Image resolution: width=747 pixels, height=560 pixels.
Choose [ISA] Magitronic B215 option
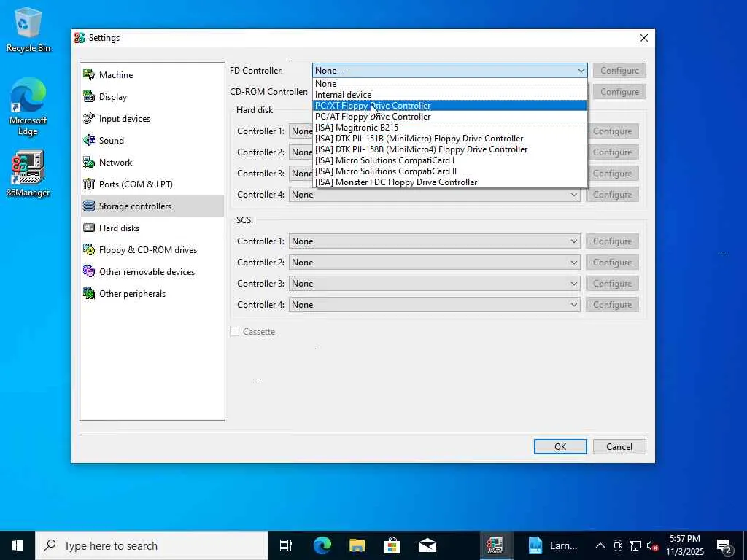tap(450, 127)
